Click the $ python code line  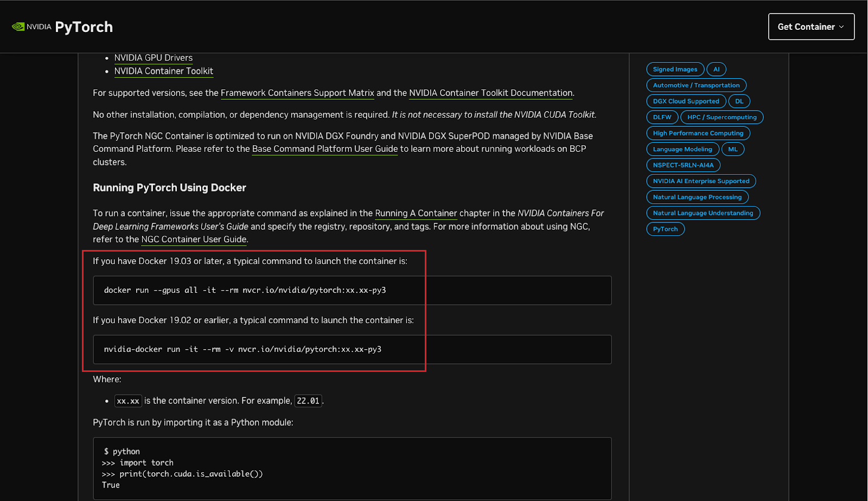122,452
